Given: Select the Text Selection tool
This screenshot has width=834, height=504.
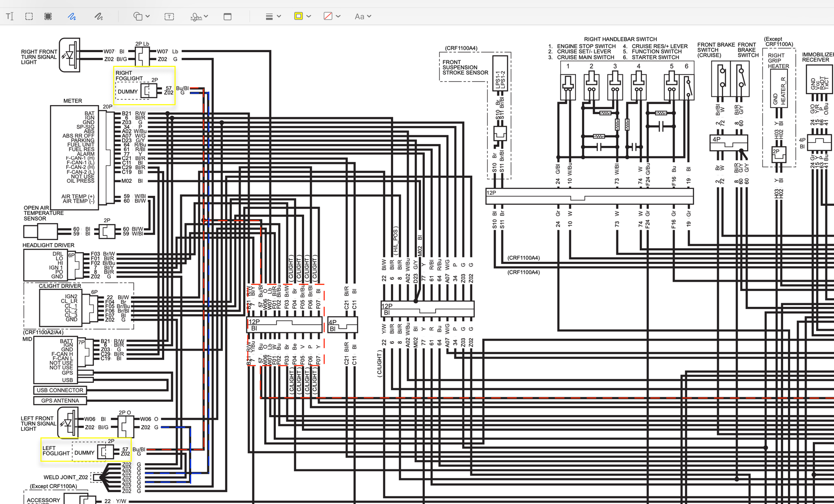Looking at the screenshot, I should [10, 16].
